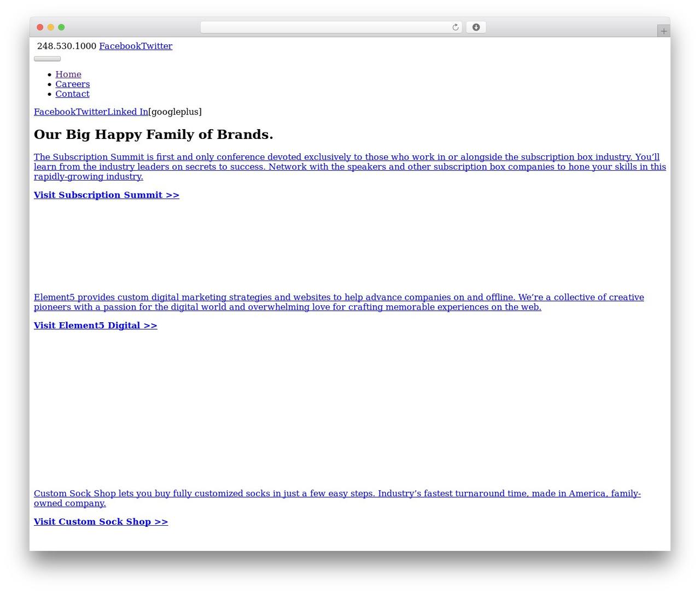Minimize the window with yellow button
Image resolution: width=700 pixels, height=593 pixels.
coord(51,27)
